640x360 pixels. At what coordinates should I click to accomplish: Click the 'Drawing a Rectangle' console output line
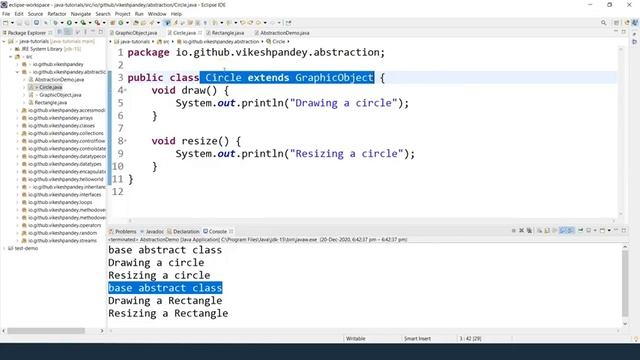click(165, 301)
